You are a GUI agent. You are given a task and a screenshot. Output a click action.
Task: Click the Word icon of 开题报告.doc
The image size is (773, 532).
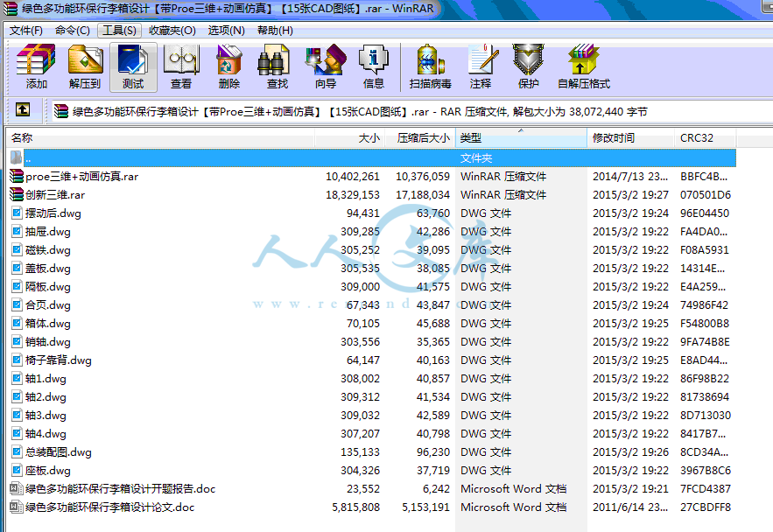(x=17, y=488)
